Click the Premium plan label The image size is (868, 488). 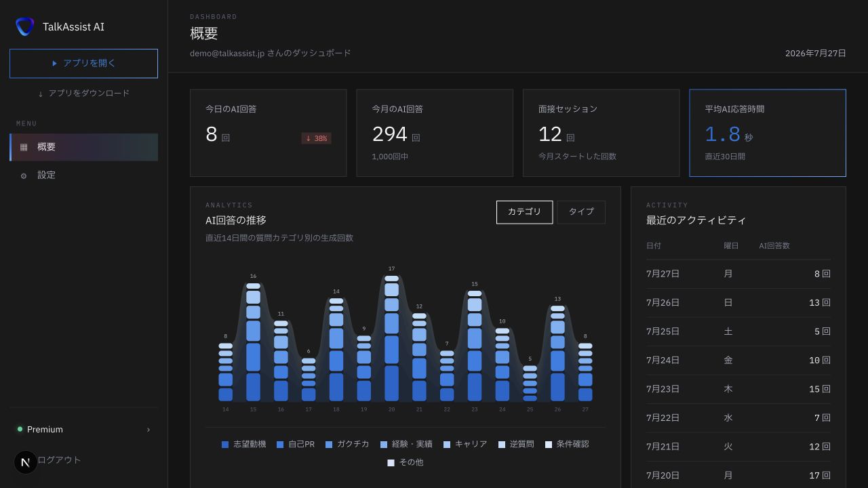(45, 430)
